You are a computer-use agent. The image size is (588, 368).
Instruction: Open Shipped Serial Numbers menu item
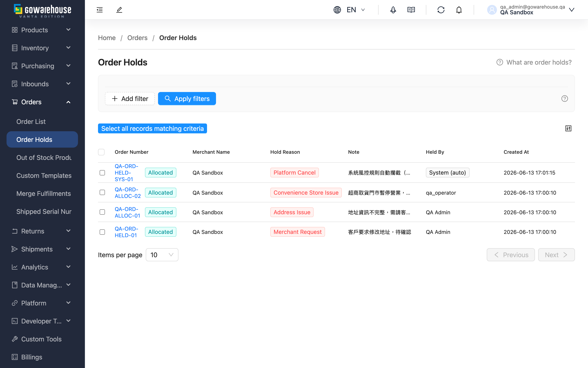[x=44, y=212]
